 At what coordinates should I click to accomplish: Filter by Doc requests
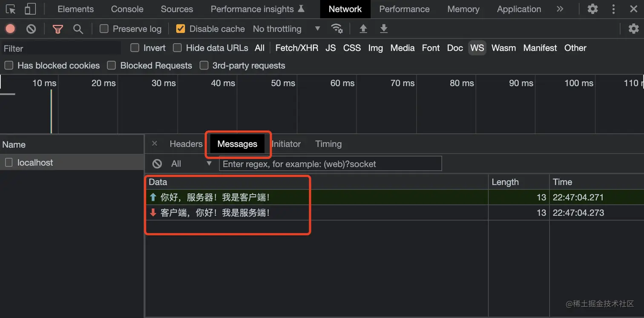pos(455,48)
